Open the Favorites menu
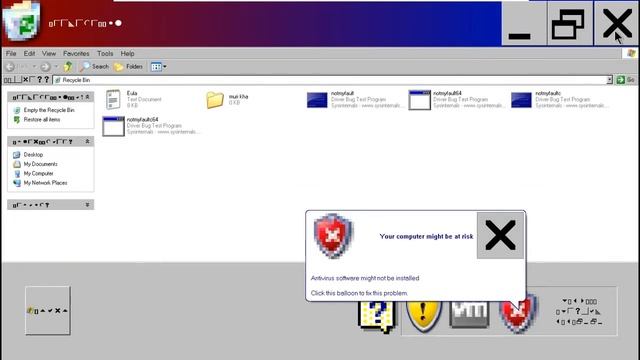Image resolution: width=640 pixels, height=360 pixels. pos(76,53)
